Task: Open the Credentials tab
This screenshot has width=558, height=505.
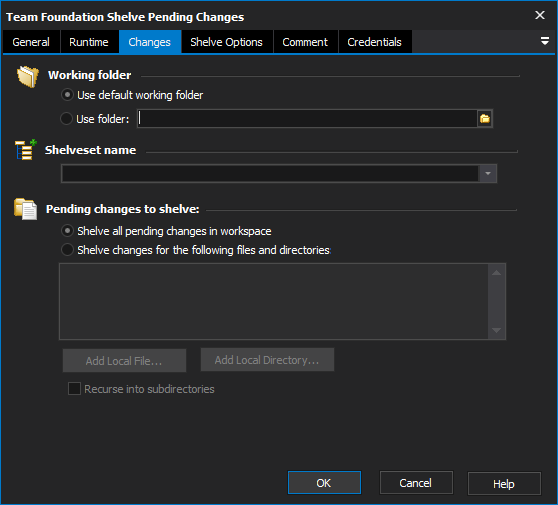Action: [x=375, y=42]
